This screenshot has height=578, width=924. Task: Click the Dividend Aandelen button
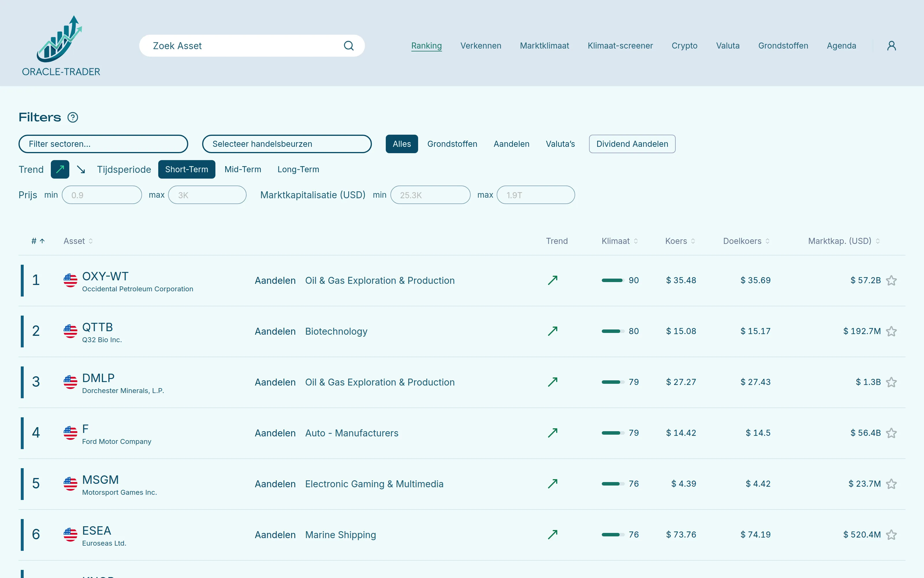click(x=632, y=144)
